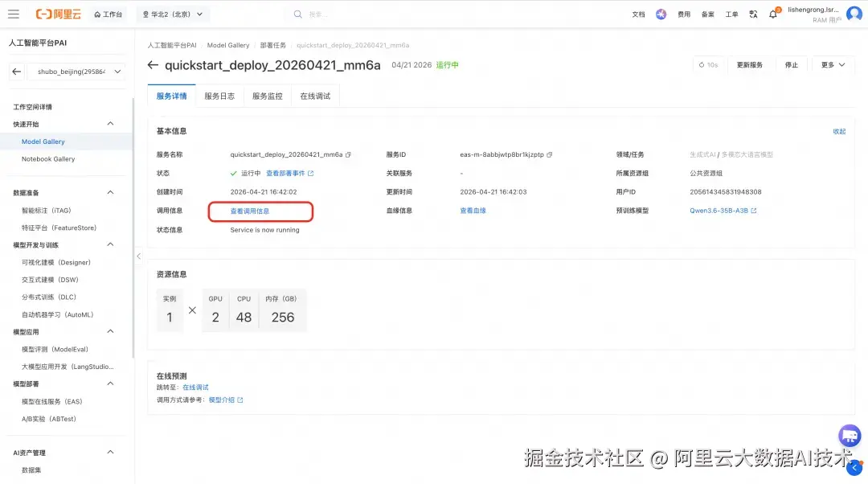The width and height of the screenshot is (868, 484).
Task: Click the 停止 button
Action: coord(792,65)
